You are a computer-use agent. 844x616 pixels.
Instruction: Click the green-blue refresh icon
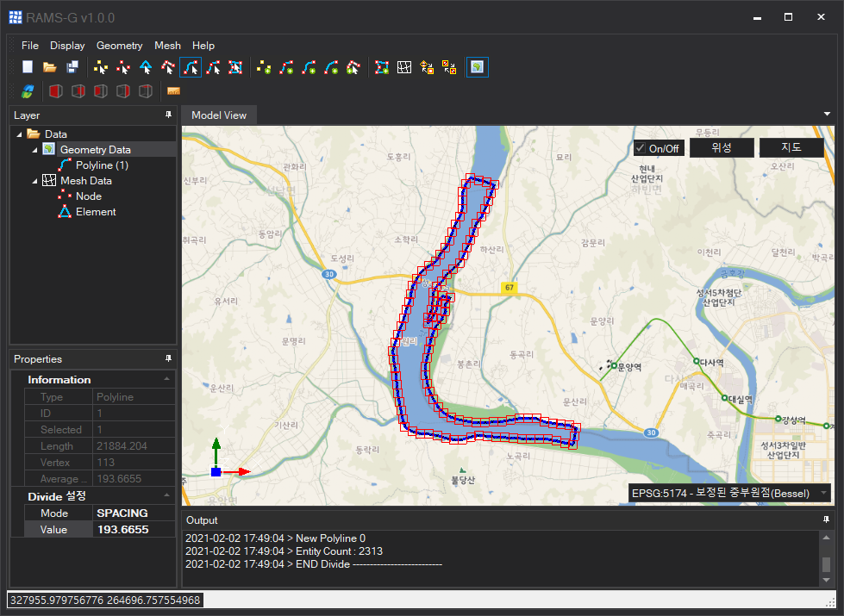pyautogui.click(x=28, y=91)
